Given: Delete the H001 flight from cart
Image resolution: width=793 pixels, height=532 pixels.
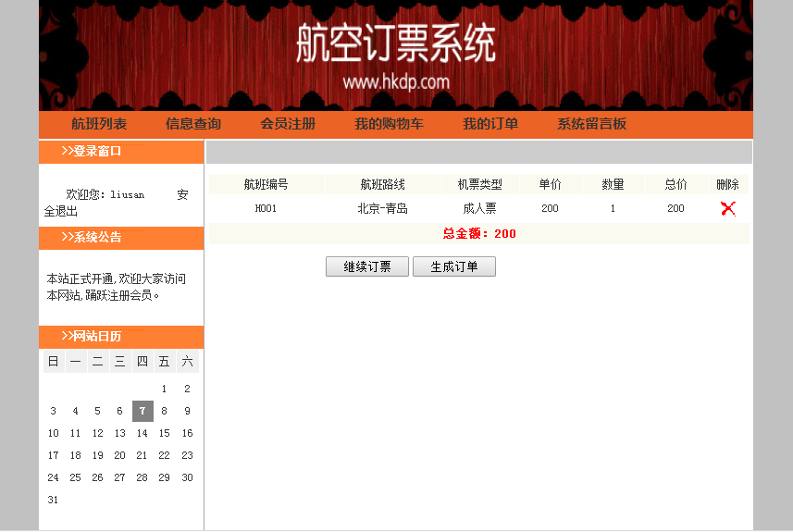Looking at the screenshot, I should click(727, 208).
